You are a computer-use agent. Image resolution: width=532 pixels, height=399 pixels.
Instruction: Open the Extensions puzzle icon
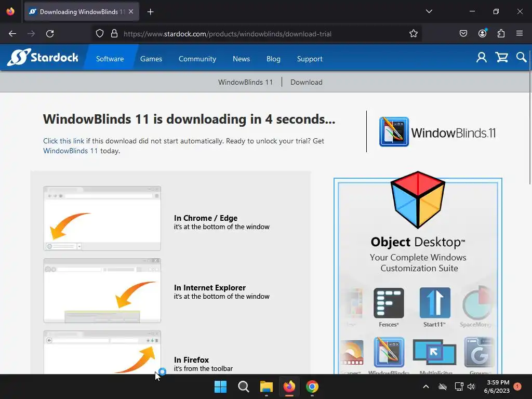click(x=501, y=34)
